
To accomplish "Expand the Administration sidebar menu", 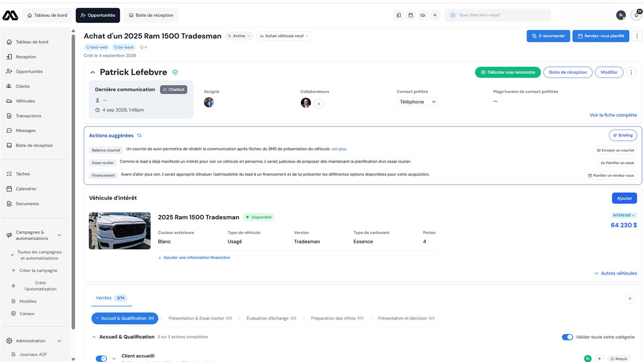I will (x=59, y=341).
